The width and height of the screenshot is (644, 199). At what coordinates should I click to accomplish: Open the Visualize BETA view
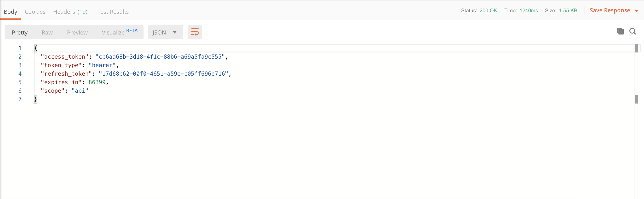119,32
